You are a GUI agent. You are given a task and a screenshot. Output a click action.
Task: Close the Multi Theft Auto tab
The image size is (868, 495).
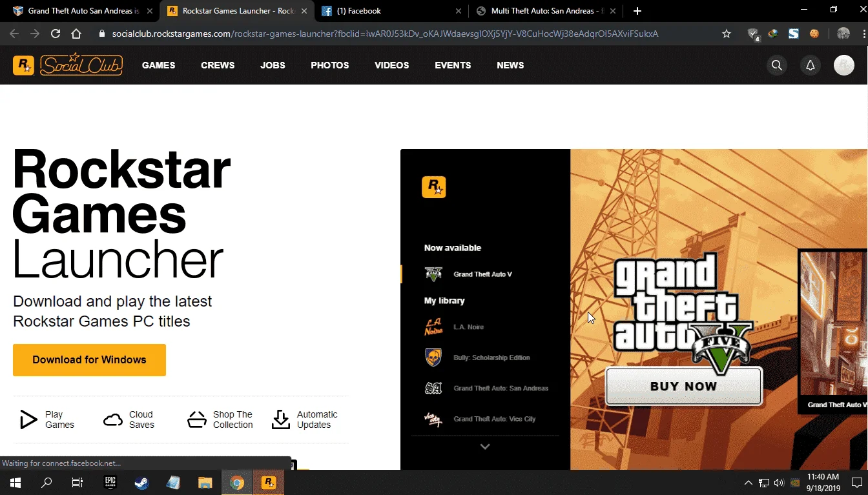pos(613,11)
